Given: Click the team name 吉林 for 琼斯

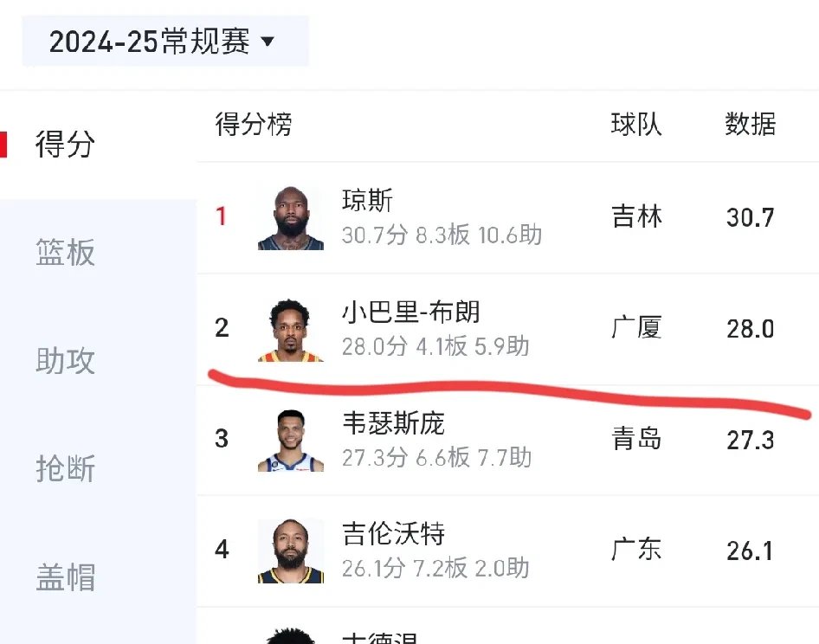Looking at the screenshot, I should [x=636, y=217].
